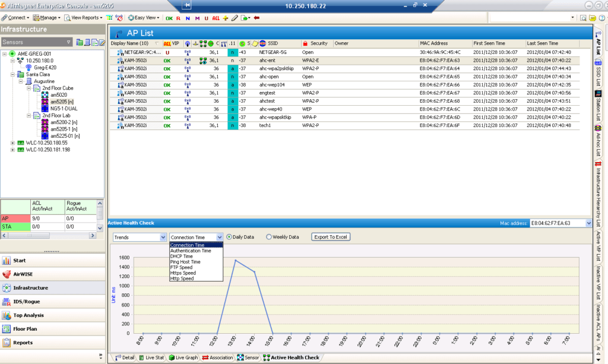Click the ACL column header icon
The image size is (608, 364).
tap(167, 44)
